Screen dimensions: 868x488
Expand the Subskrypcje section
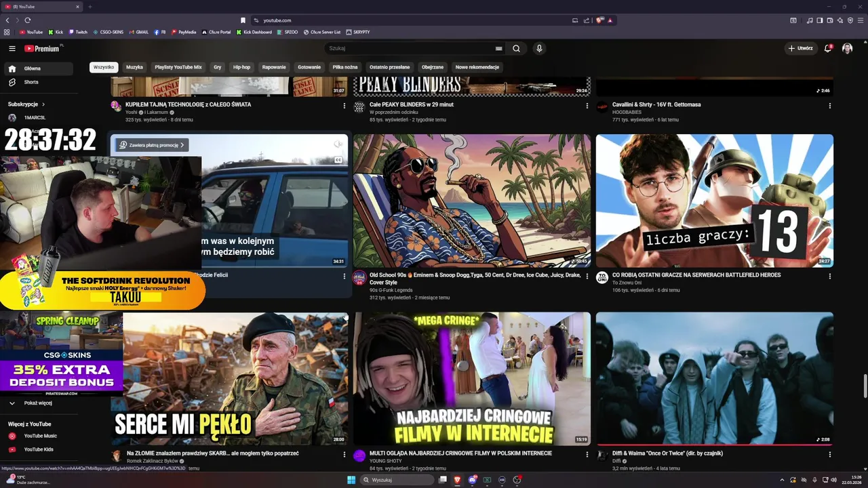(x=26, y=104)
